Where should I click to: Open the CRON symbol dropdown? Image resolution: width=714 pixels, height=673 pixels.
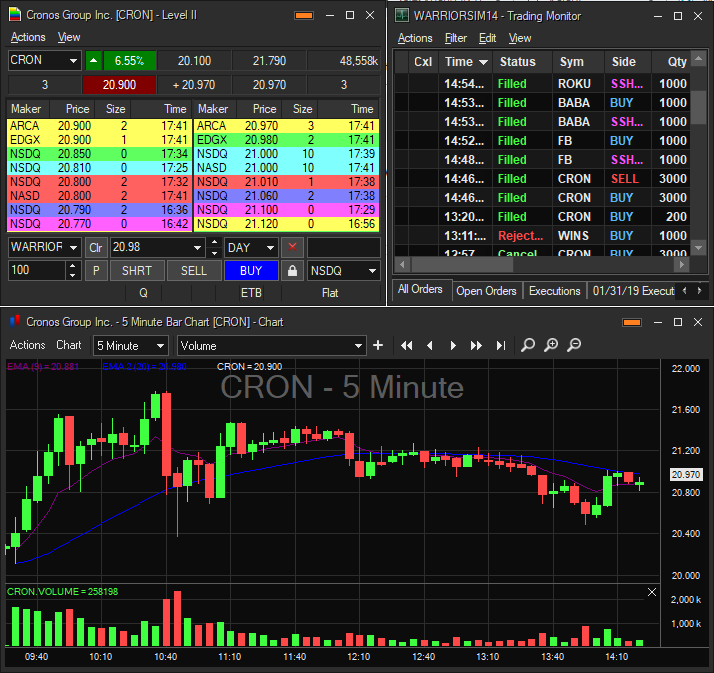(73, 61)
